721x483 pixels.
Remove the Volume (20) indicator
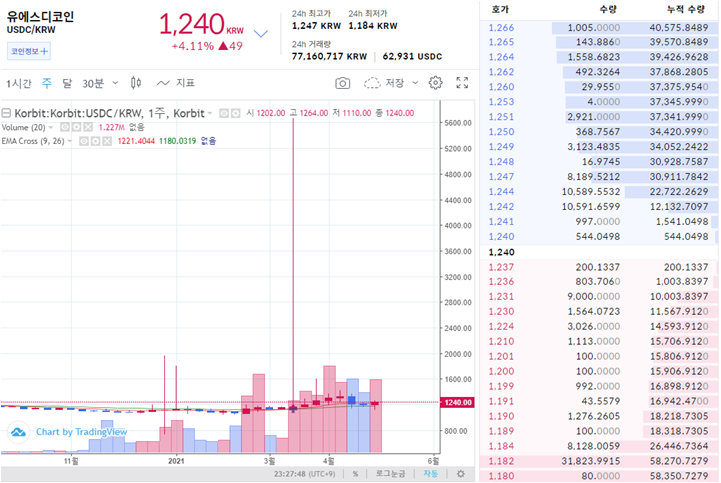point(88,127)
